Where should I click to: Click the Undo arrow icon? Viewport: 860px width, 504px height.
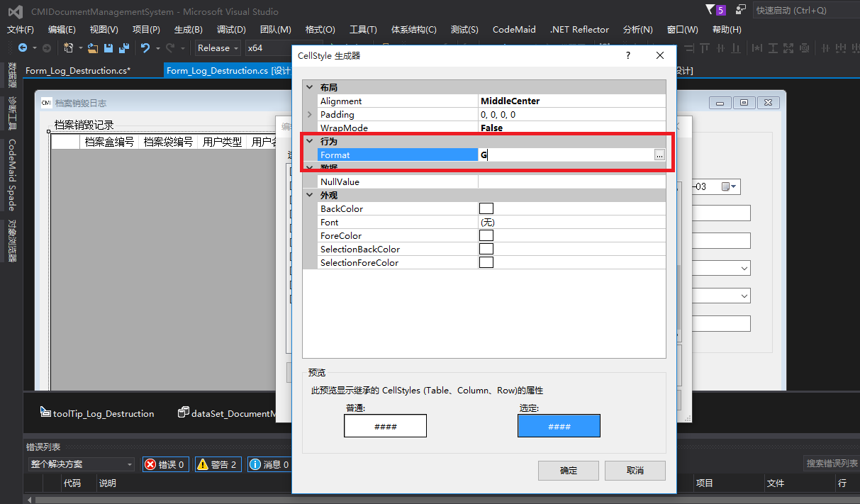pyautogui.click(x=145, y=48)
